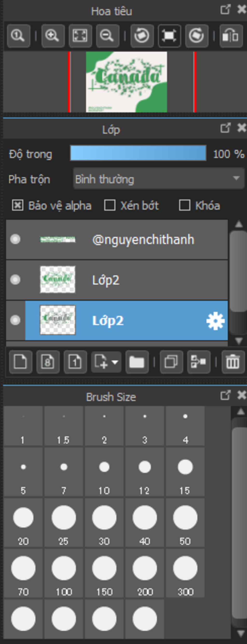Enable the Khóa lock checkbox
Image resolution: width=247 pixels, height=644 pixels.
click(185, 206)
